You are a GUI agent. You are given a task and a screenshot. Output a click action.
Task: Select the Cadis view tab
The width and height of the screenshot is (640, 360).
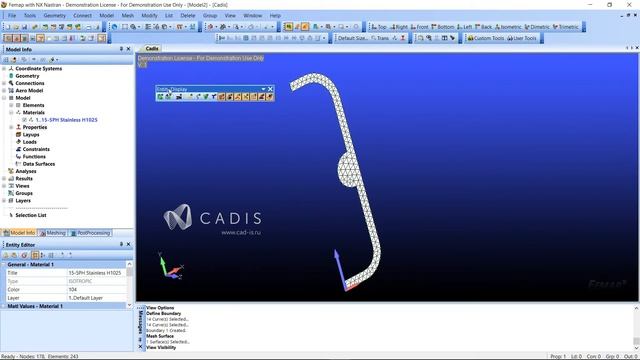click(x=151, y=49)
